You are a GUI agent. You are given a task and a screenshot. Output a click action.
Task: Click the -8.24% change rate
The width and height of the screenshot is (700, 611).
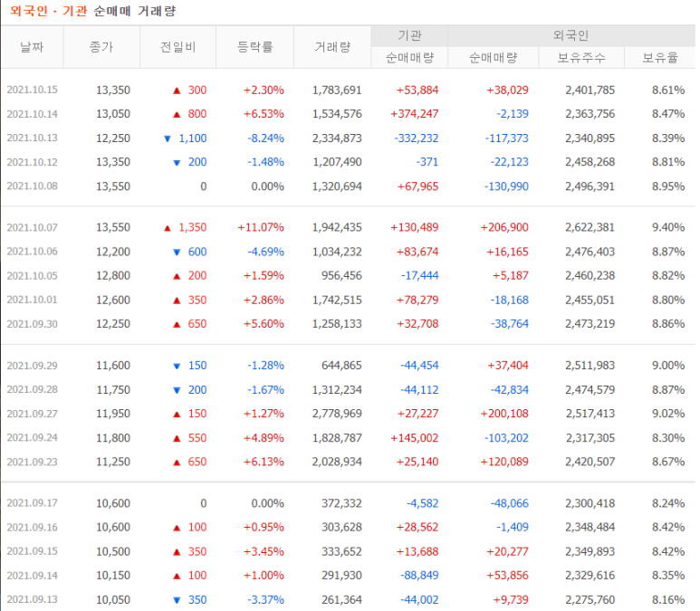265,138
